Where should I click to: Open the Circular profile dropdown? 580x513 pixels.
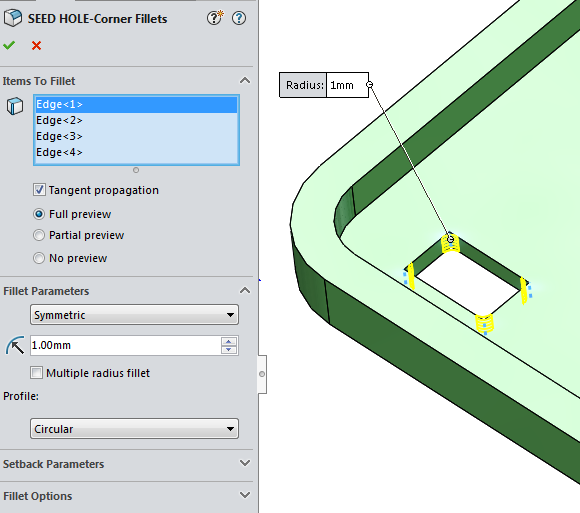134,429
